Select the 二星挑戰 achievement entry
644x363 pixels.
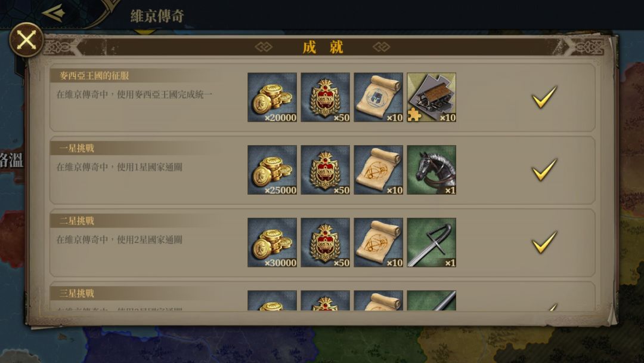(x=323, y=242)
